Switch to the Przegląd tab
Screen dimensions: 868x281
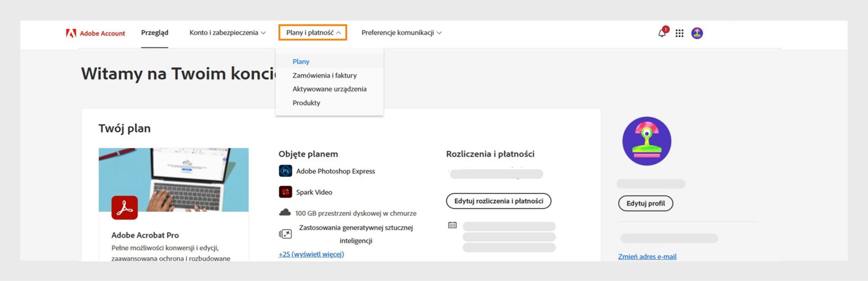click(x=155, y=33)
